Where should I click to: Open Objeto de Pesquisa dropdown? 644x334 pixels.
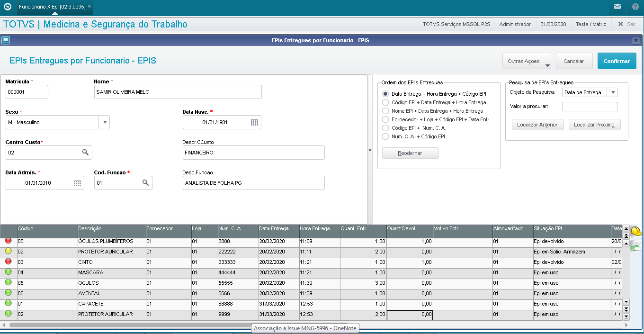[x=613, y=92]
